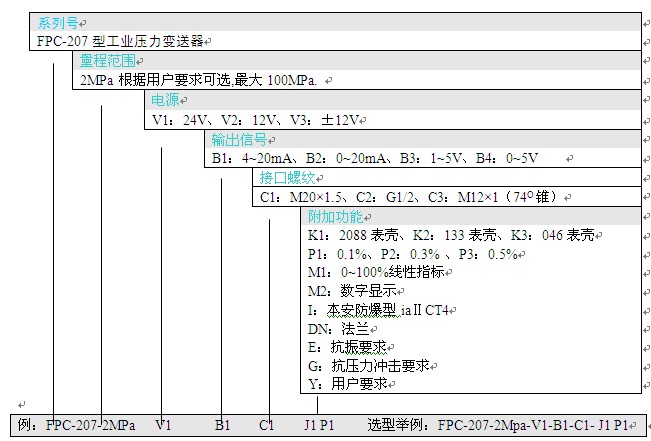
Task: Click the example code FPC-207-2MPa in bottom row
Action: point(90,424)
